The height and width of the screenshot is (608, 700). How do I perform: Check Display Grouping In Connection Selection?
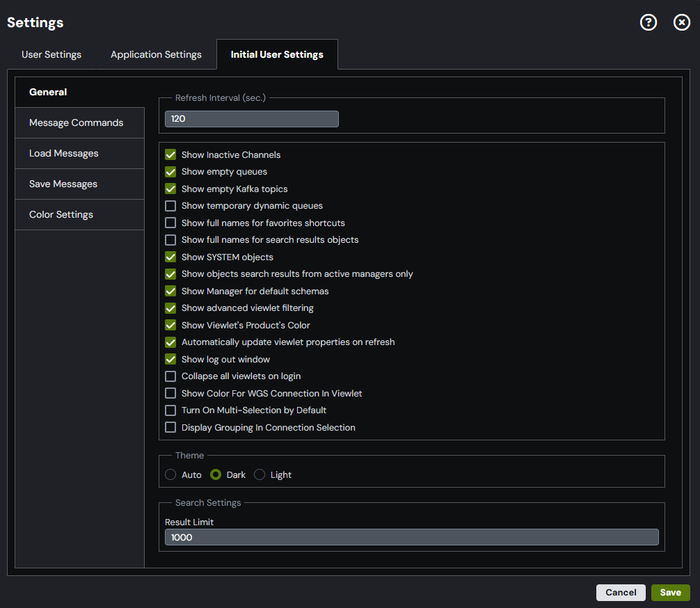[x=170, y=428]
